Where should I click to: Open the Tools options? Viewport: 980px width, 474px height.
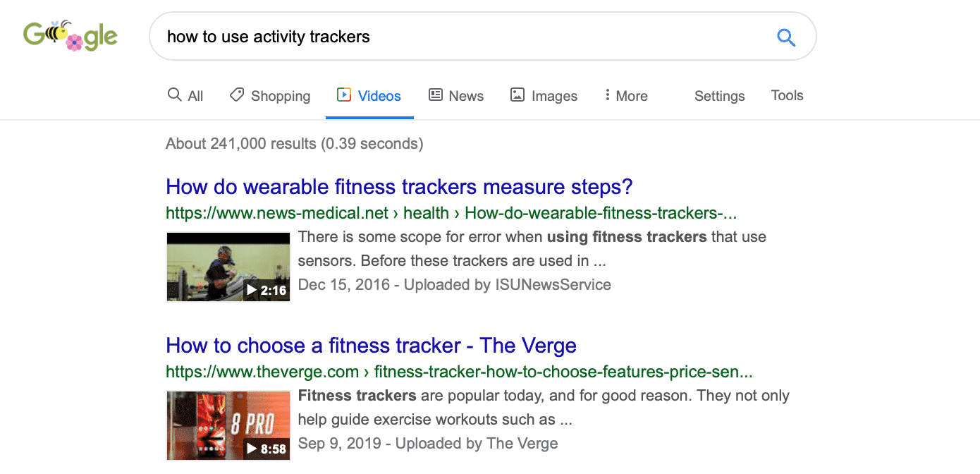[x=787, y=95]
